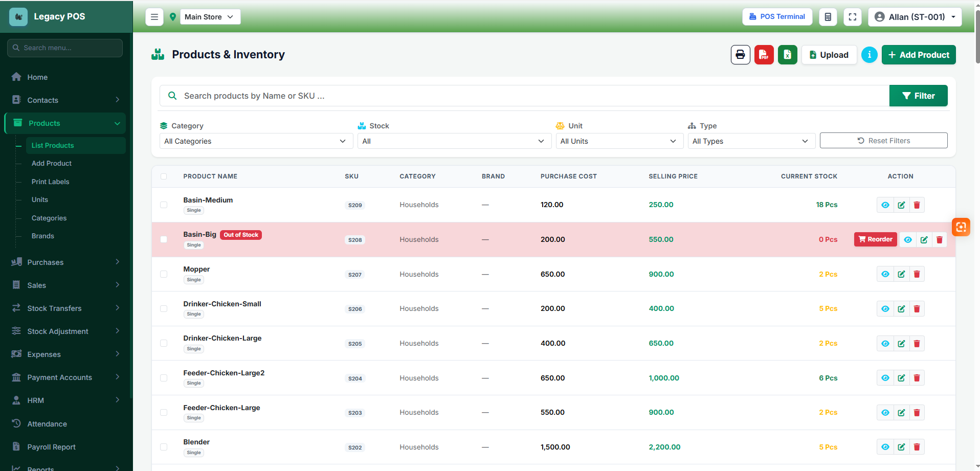Image resolution: width=980 pixels, height=471 pixels.
Task: Collapse the Products sidebar menu
Action: 65,123
